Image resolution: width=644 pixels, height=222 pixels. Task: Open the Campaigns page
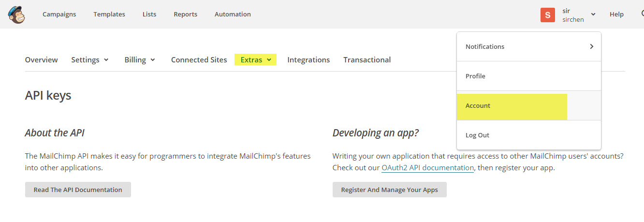[x=59, y=15]
